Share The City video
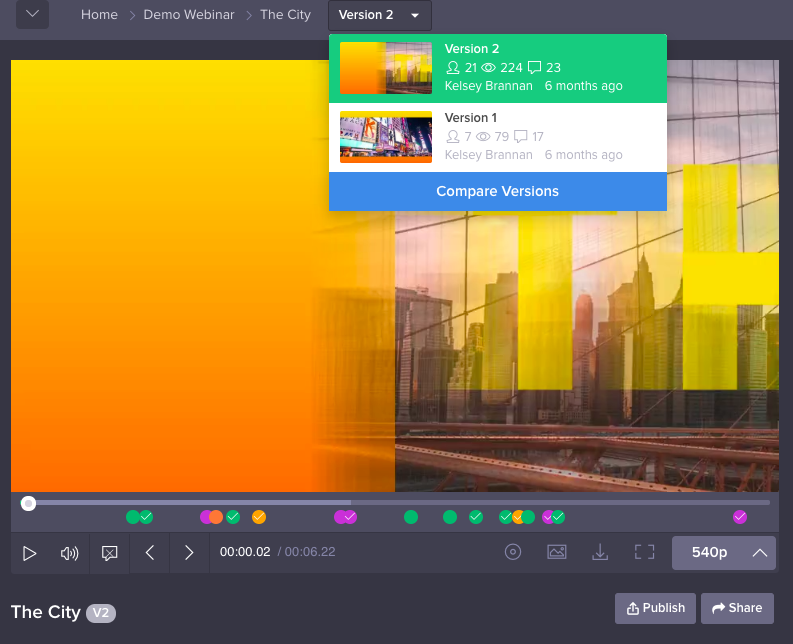This screenshot has width=793, height=644. click(x=737, y=608)
